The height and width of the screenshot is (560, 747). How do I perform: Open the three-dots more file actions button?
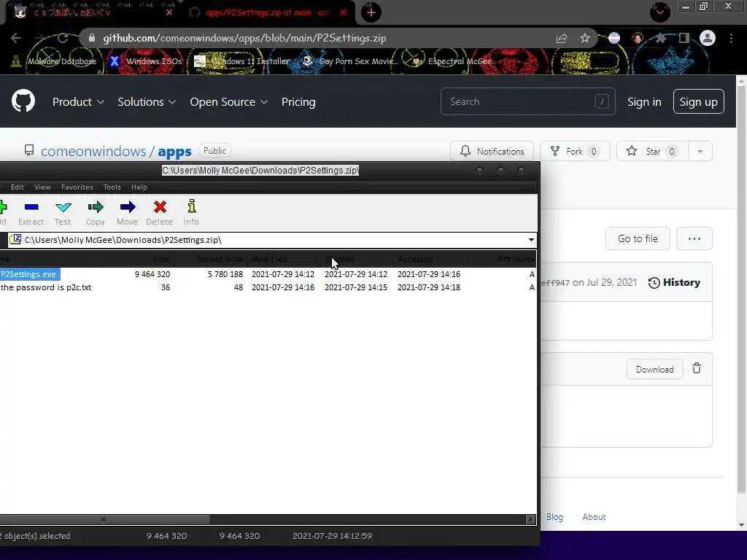point(694,238)
